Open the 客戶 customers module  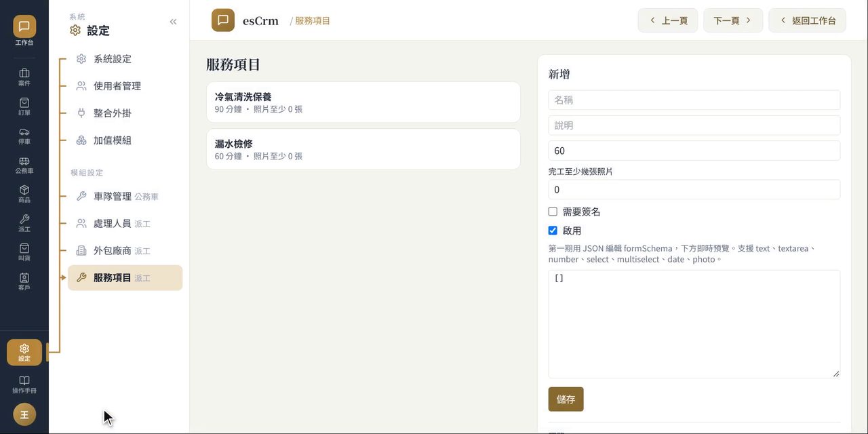click(24, 281)
